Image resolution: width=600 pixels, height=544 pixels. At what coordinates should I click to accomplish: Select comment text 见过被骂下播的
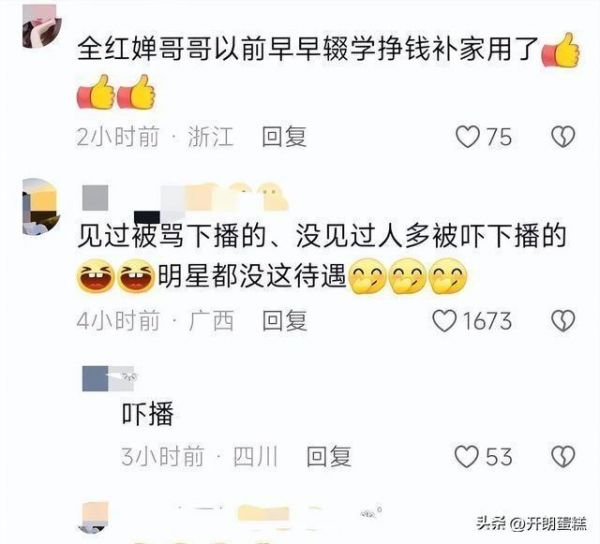click(172, 236)
